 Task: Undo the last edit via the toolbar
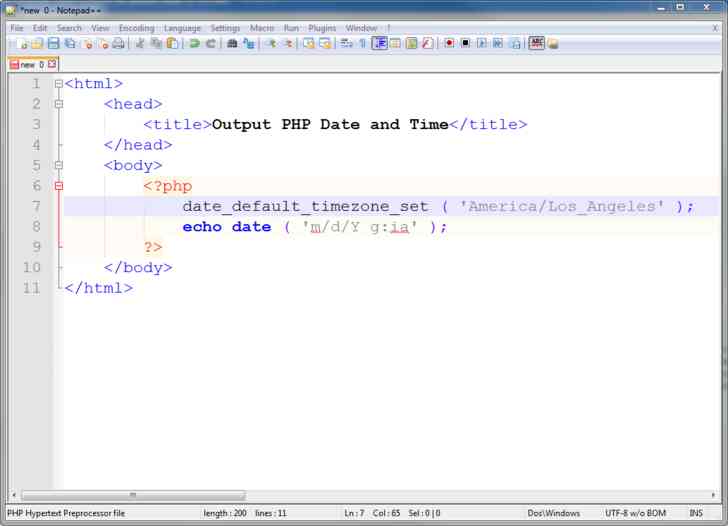[194, 44]
